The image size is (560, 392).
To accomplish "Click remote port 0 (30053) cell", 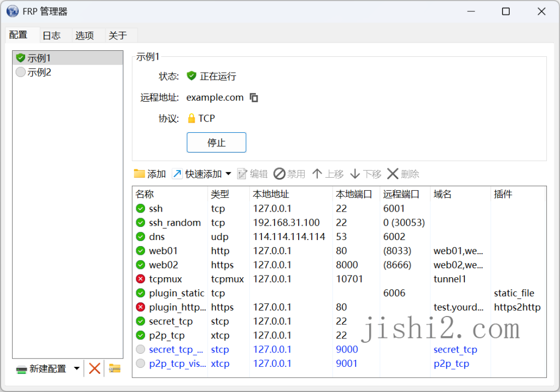I will click(x=404, y=223).
